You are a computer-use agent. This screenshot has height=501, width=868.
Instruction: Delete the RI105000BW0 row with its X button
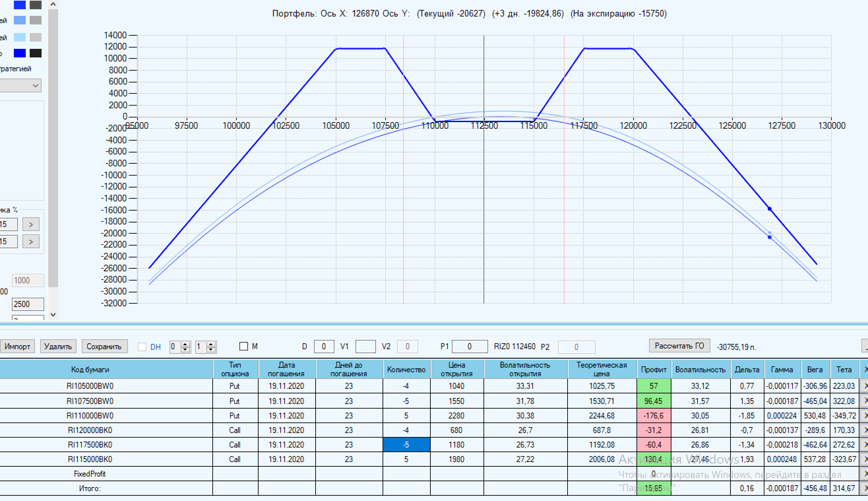tap(865, 386)
